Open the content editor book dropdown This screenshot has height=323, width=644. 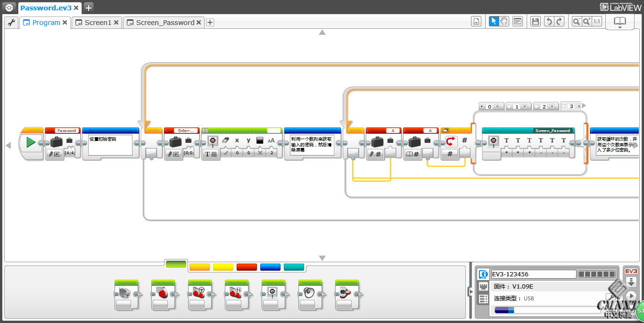[x=619, y=22]
